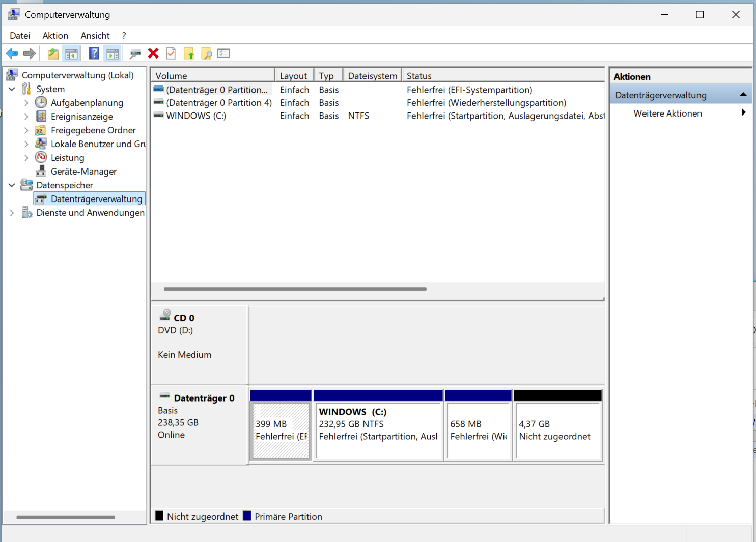Expand the Ereignisanzeige node

[x=26, y=117]
